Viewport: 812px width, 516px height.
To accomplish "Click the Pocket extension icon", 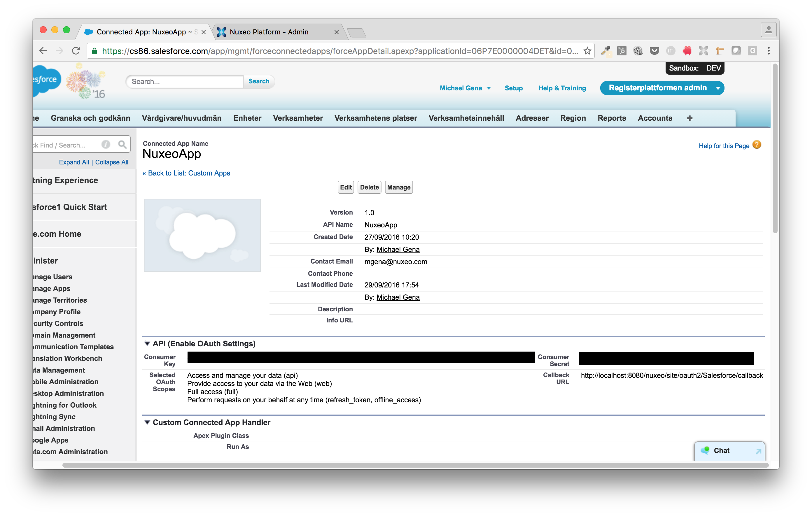I will [x=654, y=51].
